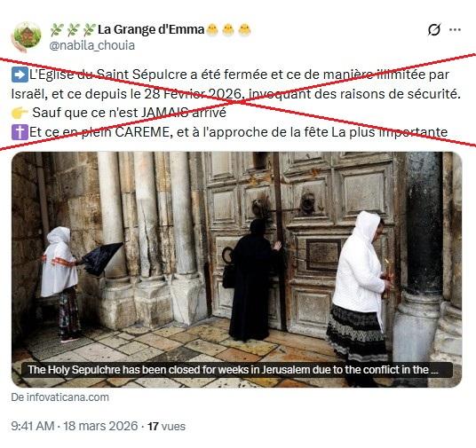Click the purple cross emoji icon
The image size is (476, 448).
tap(20, 132)
